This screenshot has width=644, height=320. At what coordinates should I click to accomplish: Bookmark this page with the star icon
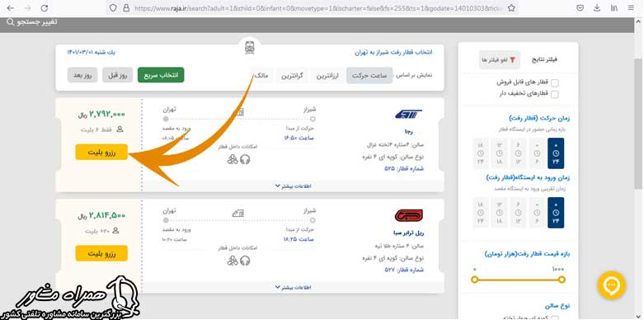[x=511, y=7]
